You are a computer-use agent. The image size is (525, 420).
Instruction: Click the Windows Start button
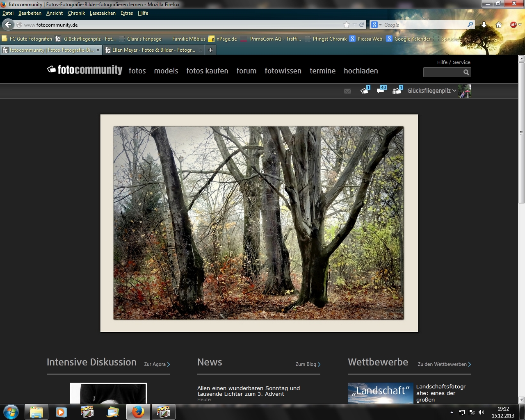click(11, 412)
